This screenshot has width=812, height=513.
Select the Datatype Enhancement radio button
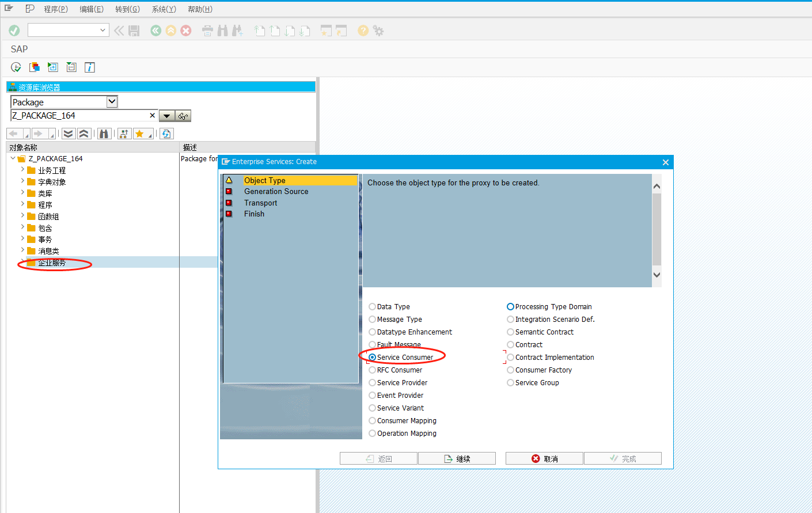point(372,332)
